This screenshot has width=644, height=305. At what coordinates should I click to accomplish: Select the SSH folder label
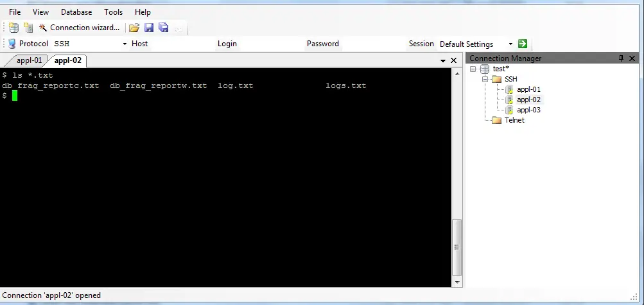511,79
